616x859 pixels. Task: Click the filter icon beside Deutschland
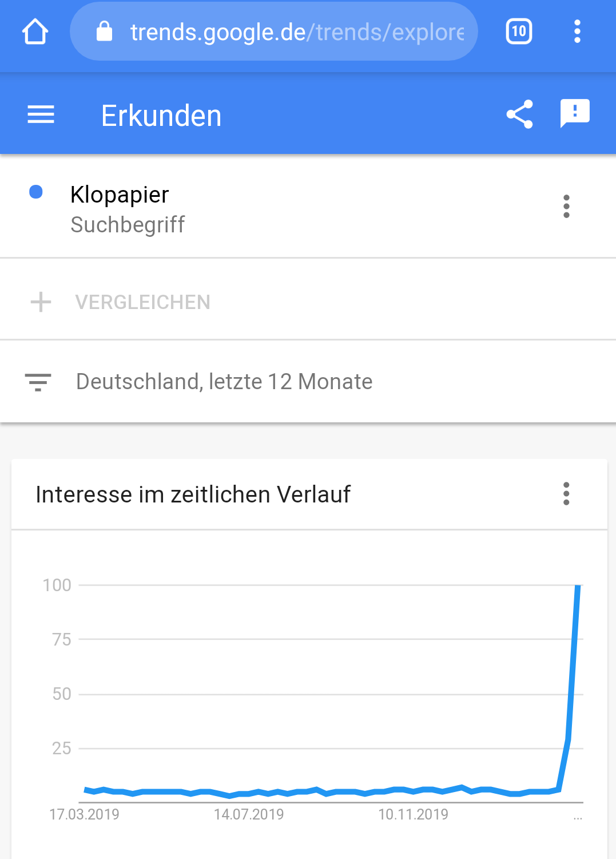[x=38, y=382]
